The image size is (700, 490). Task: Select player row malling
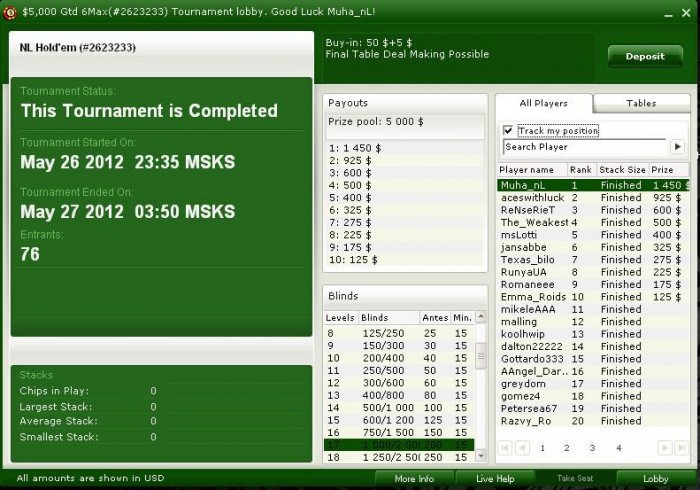click(x=593, y=322)
